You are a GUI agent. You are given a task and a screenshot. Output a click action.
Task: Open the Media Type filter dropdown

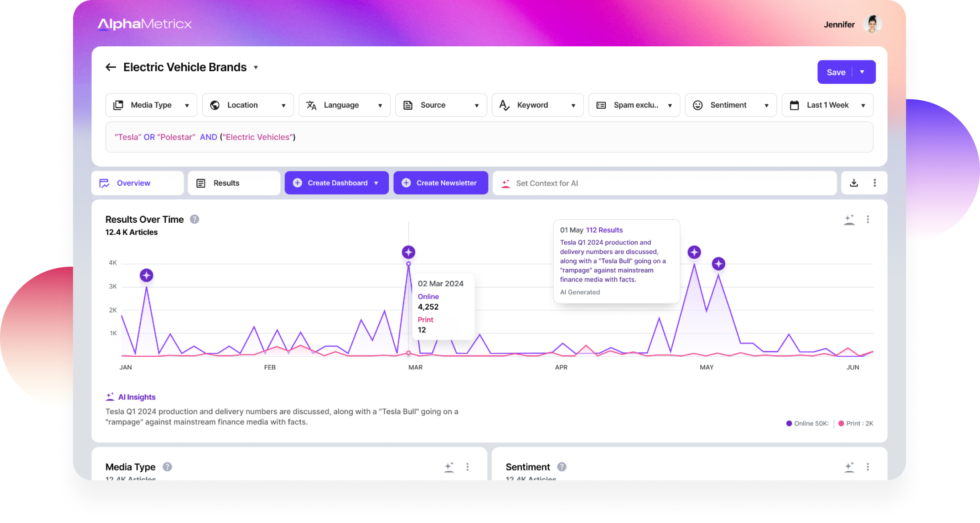pos(151,105)
